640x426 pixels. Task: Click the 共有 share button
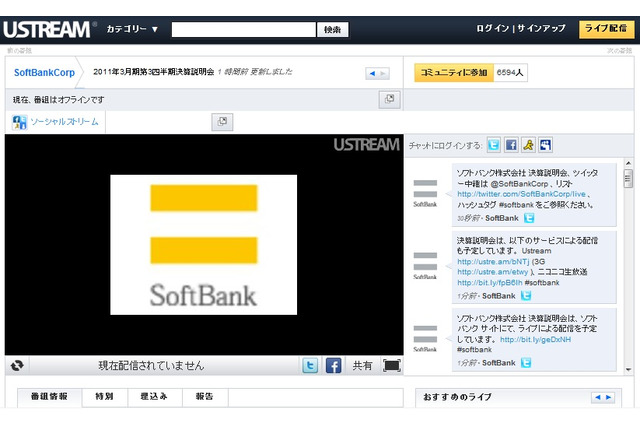tap(362, 366)
